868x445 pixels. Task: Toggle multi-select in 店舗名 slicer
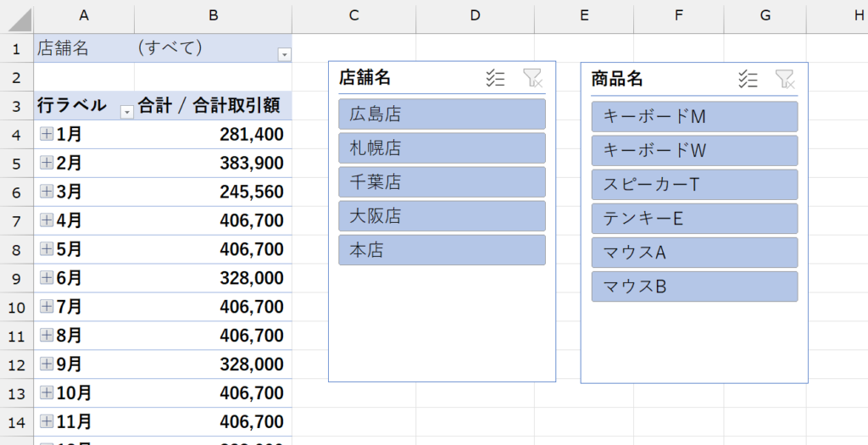coord(495,79)
